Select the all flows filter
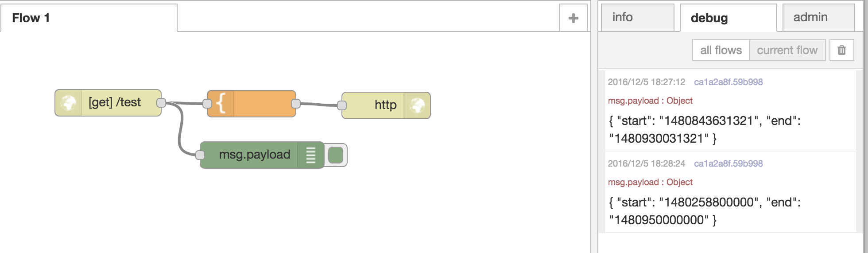868x253 pixels. 721,50
